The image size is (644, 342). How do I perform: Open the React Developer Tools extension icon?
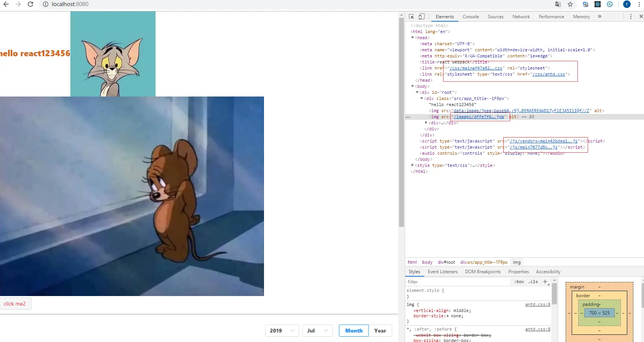(598, 4)
